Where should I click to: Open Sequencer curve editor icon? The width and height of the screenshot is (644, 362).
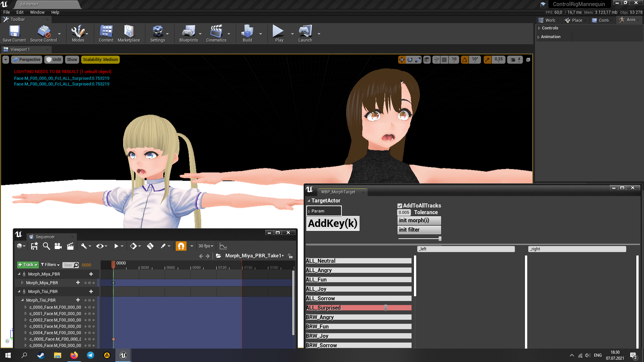223,246
